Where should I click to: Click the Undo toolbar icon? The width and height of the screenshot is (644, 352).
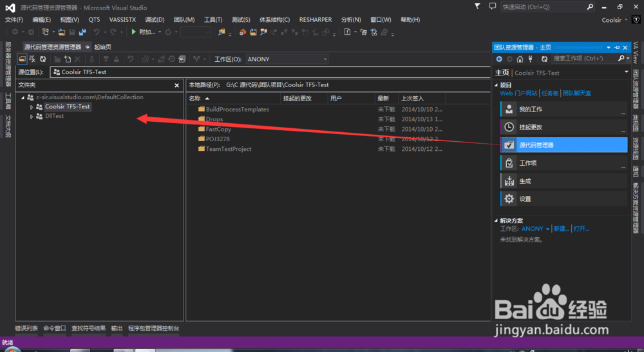[x=97, y=32]
